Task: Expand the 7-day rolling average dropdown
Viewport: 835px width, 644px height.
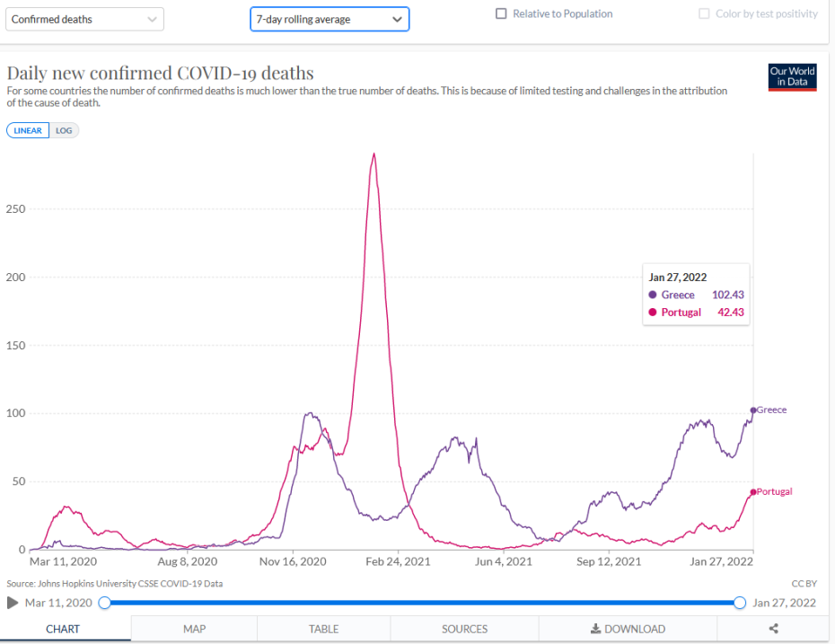Action: tap(330, 19)
